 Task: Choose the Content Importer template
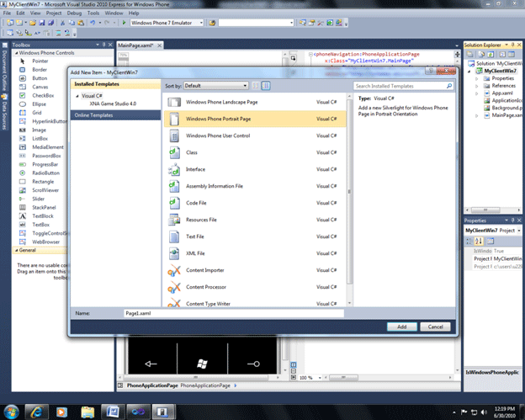click(255, 270)
